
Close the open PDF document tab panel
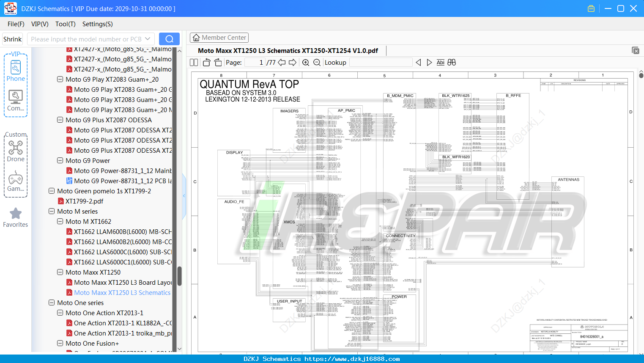[636, 50]
